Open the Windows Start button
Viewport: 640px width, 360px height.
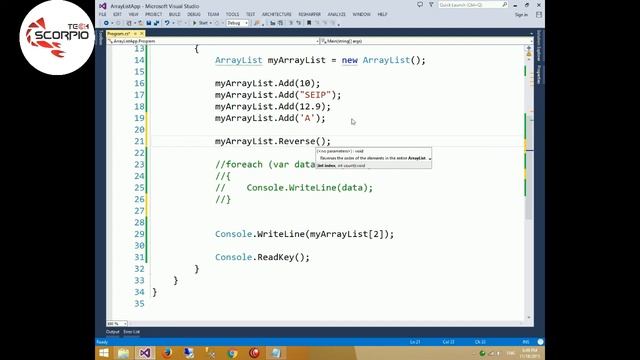104,353
